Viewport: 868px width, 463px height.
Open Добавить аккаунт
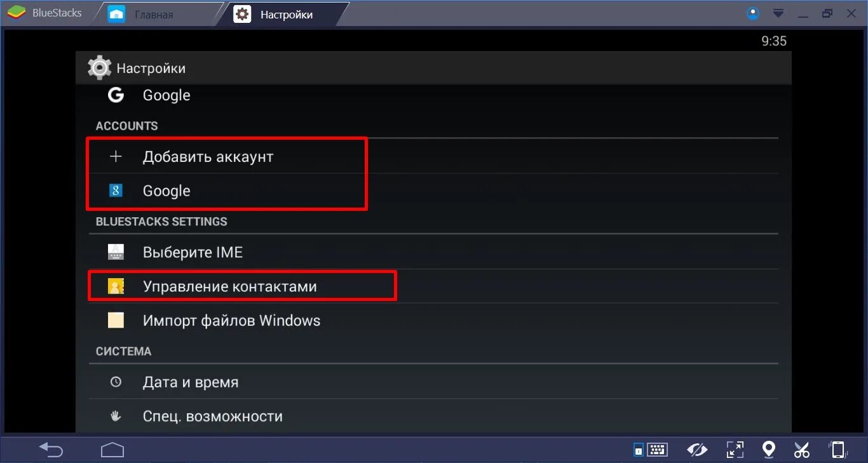433,156
